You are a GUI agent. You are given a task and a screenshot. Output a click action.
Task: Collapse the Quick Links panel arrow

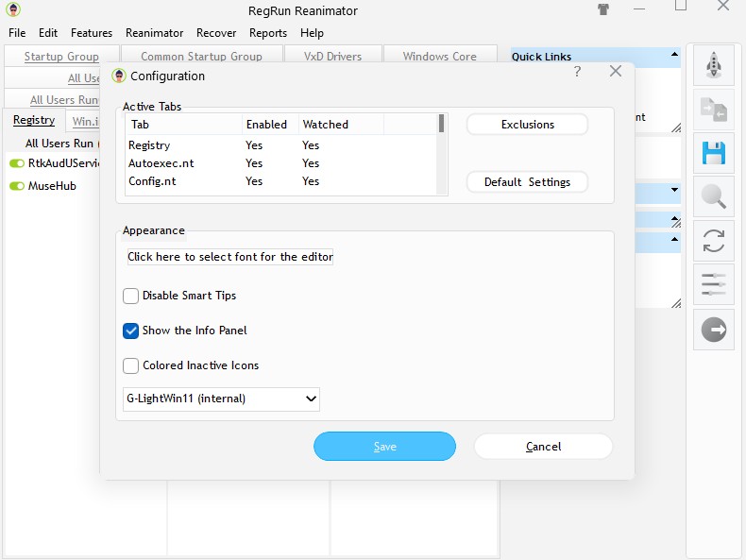674,54
